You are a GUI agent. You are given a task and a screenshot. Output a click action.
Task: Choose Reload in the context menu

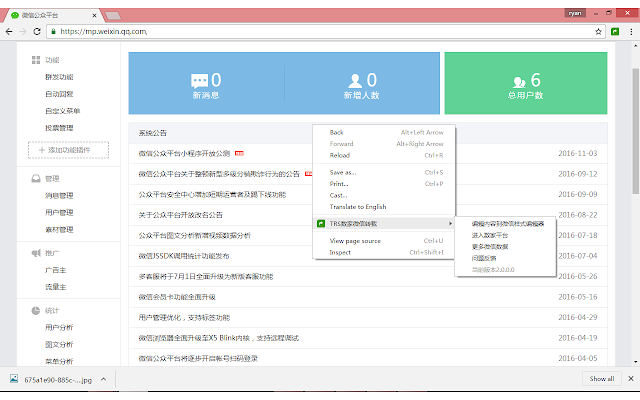click(340, 155)
